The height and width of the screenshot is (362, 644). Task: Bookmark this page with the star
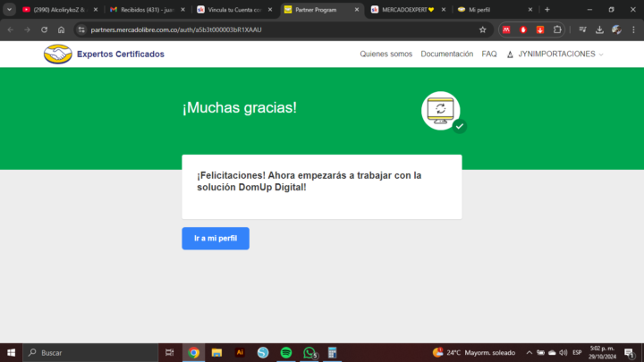(x=483, y=29)
